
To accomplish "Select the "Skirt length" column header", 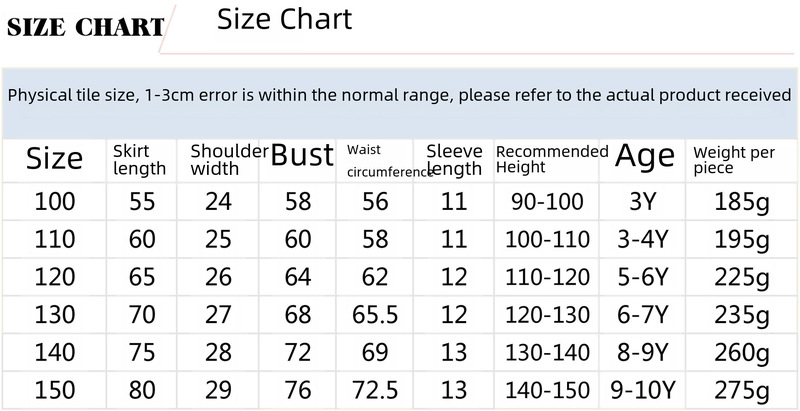I will [x=139, y=159].
